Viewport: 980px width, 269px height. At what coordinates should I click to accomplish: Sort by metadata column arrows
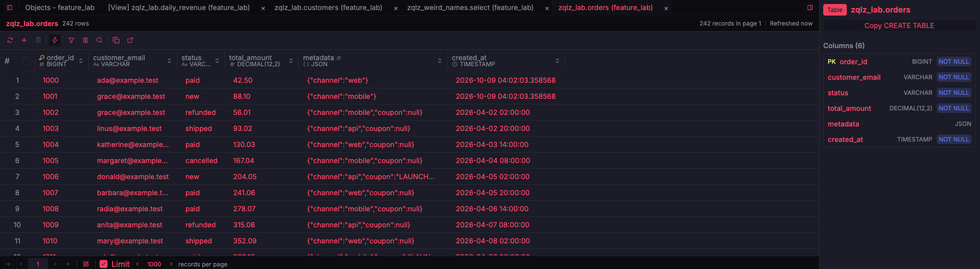pos(440,61)
